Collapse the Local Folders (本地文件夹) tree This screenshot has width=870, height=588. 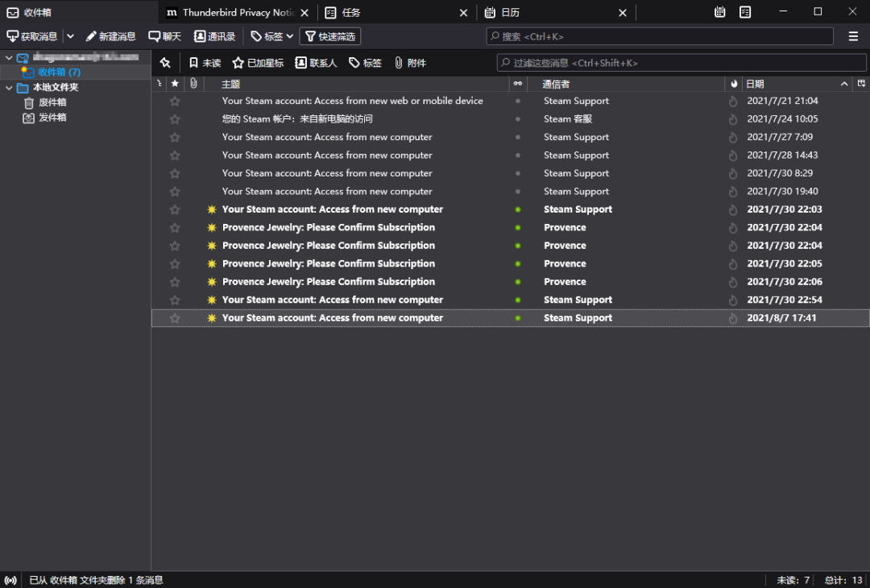(x=9, y=88)
